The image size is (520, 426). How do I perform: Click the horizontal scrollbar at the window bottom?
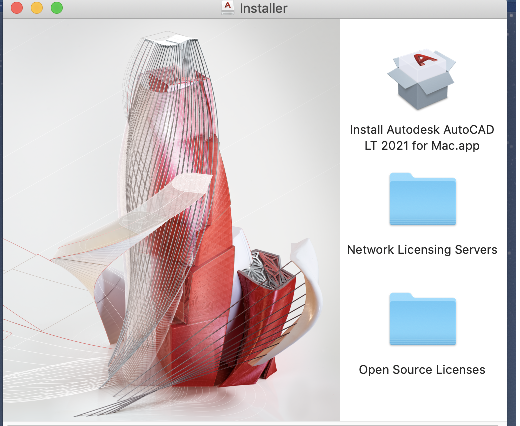(253, 424)
